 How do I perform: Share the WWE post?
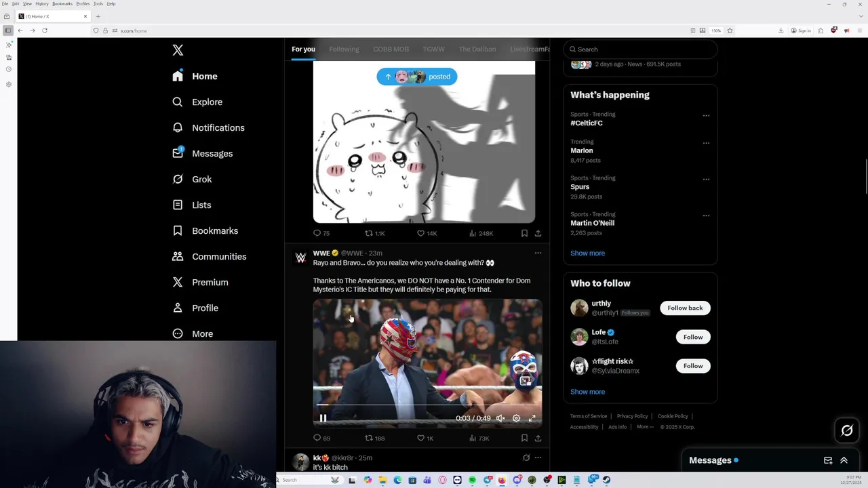[538, 438]
